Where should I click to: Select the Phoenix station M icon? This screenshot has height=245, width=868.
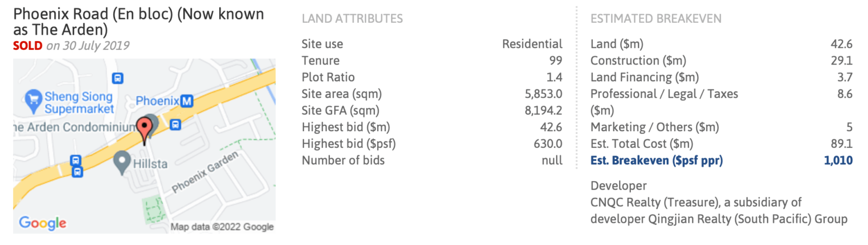[187, 101]
